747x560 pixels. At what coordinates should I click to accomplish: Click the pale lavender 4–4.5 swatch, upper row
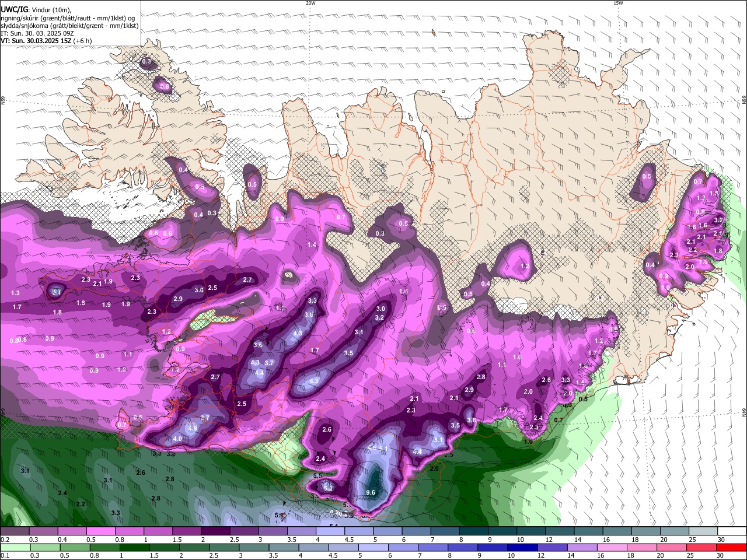[329, 531]
